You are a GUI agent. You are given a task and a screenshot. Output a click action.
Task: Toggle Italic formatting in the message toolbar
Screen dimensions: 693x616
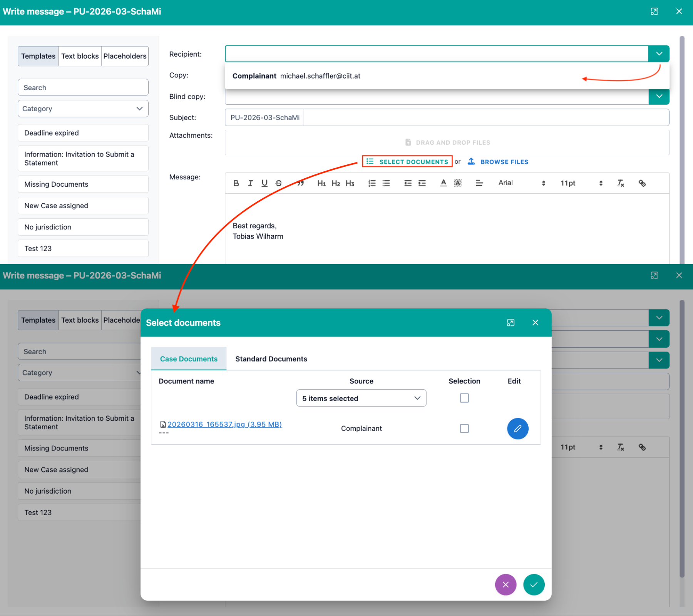[x=250, y=183]
